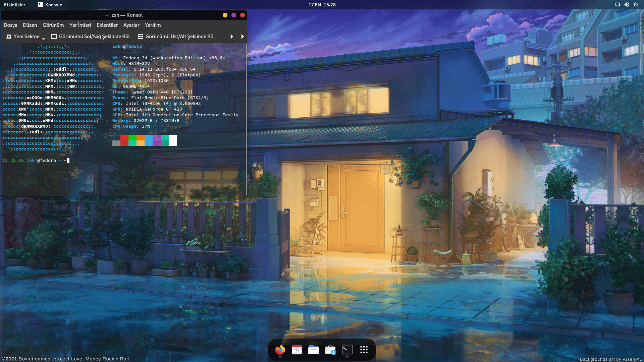Click the text 'GNOME 40.4'
Image resolution: width=644 pixels, height=362 pixels.
click(x=137, y=86)
